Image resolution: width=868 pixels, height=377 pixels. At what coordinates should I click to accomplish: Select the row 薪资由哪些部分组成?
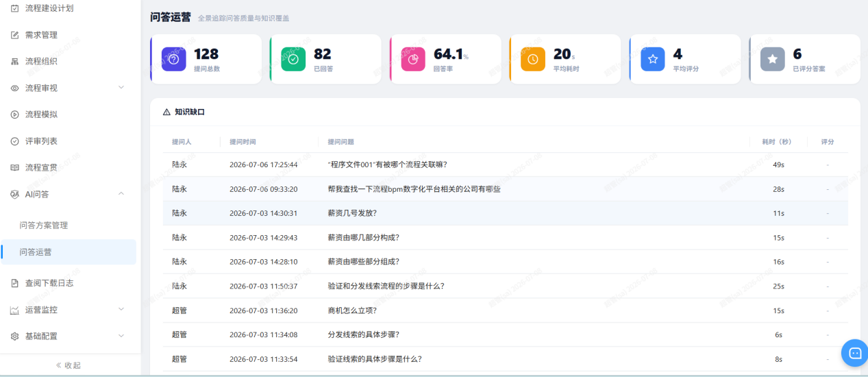(x=506, y=262)
